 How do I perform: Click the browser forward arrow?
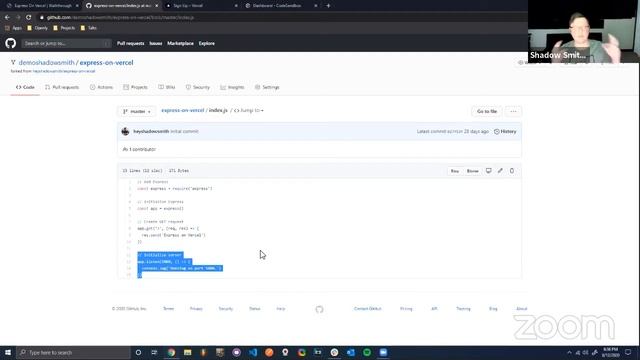[18, 18]
